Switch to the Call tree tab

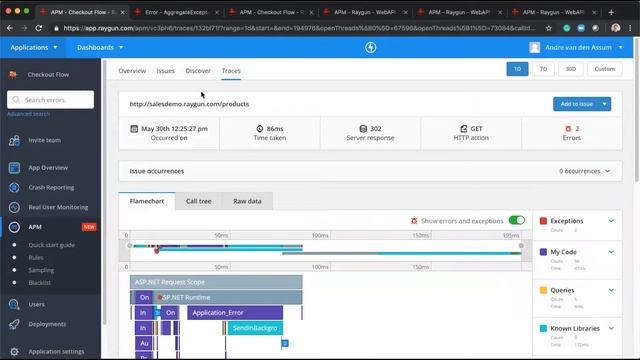point(198,201)
